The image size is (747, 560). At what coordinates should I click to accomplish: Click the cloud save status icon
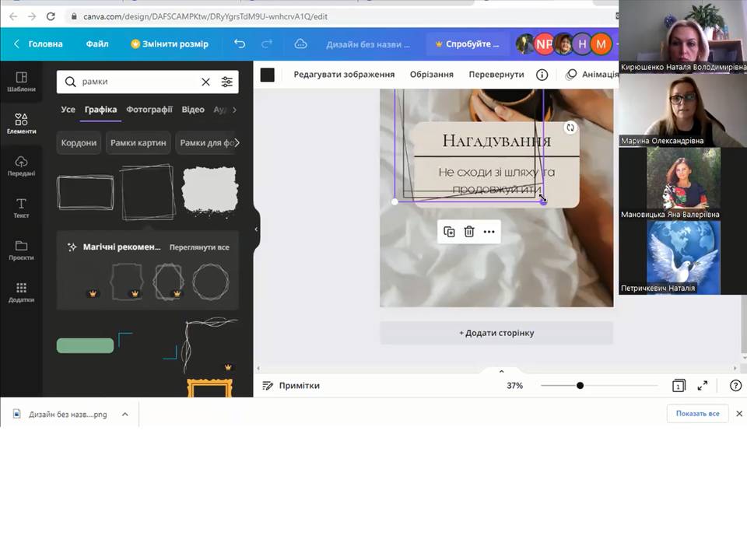[300, 44]
